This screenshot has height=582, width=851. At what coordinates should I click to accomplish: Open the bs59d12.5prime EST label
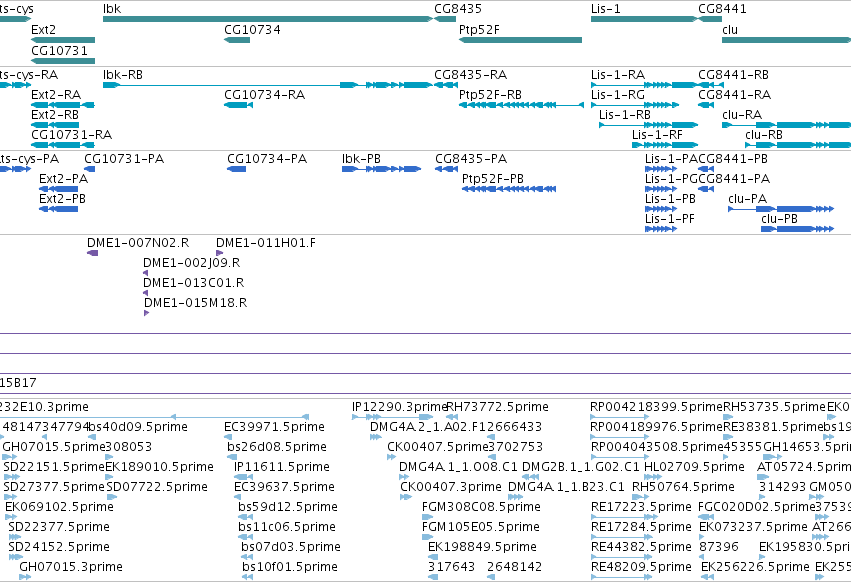tap(288, 507)
